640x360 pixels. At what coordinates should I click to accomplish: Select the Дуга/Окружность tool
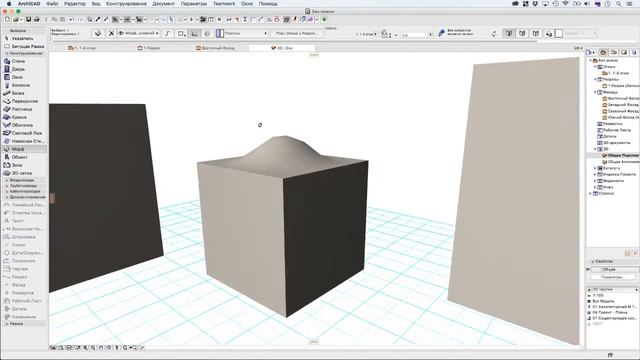pos(24,253)
